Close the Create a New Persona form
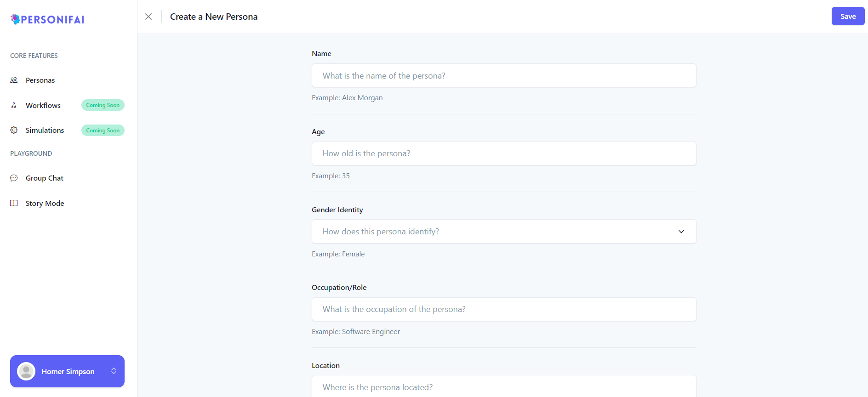This screenshot has height=397, width=868. tap(148, 17)
